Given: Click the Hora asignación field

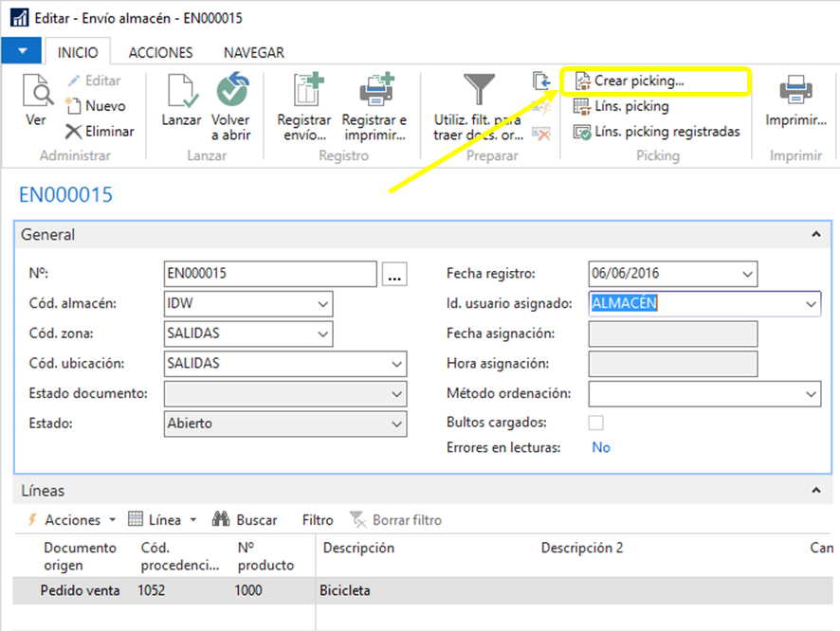Looking at the screenshot, I should click(673, 364).
